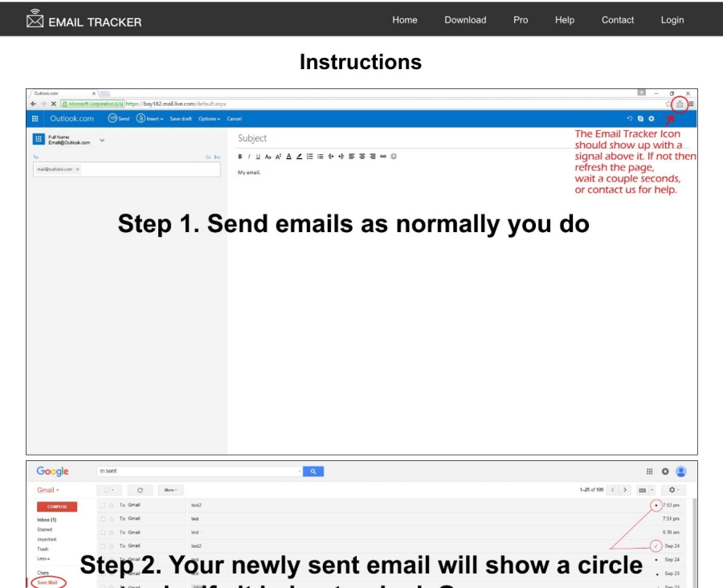The width and height of the screenshot is (723, 588).
Task: Open the Gmail input tools dropdown
Action: 646,490
